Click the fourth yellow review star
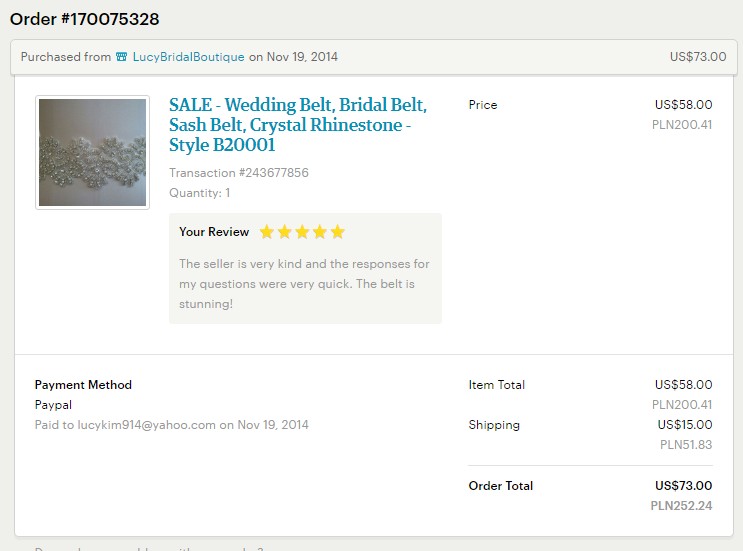 (x=320, y=232)
